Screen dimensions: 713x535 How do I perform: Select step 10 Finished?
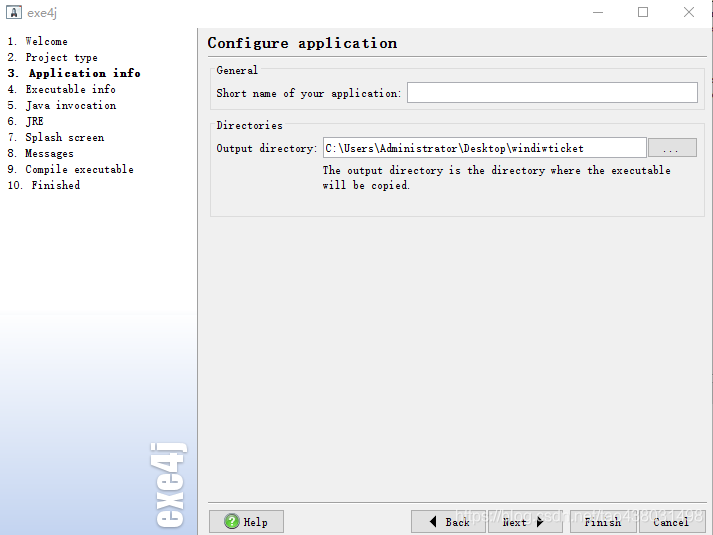(44, 185)
